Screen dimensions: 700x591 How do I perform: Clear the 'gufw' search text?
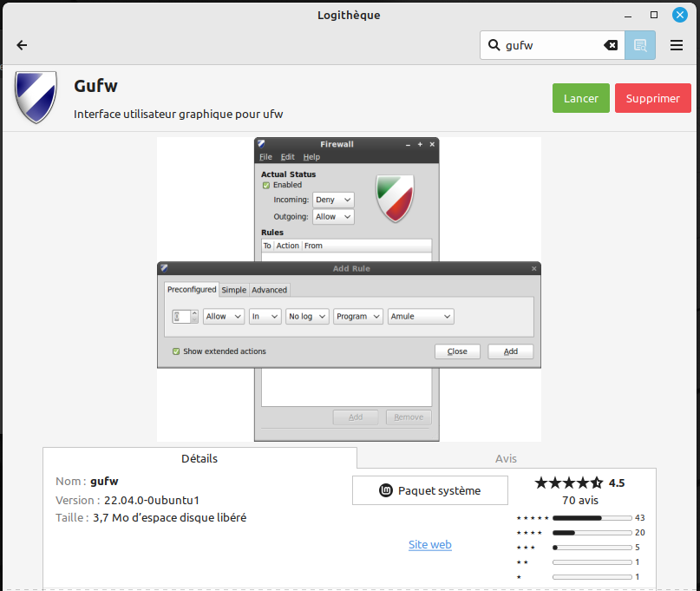click(x=611, y=45)
